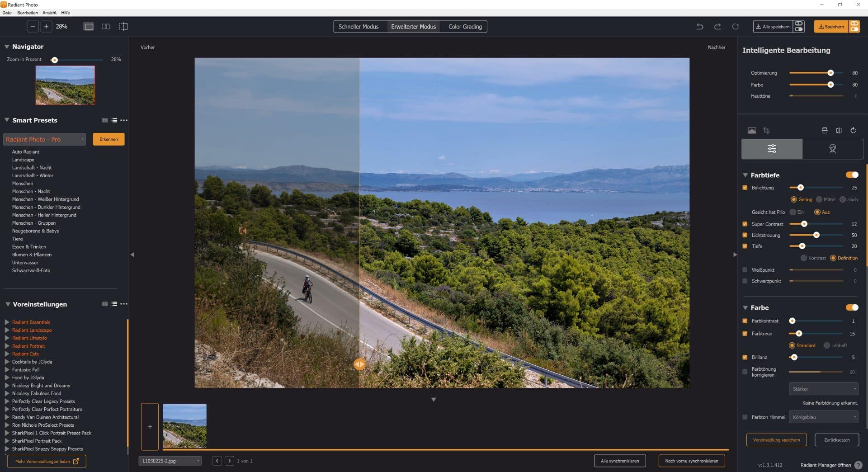Click the undo arrow icon
This screenshot has width=868, height=472.
pyautogui.click(x=699, y=27)
